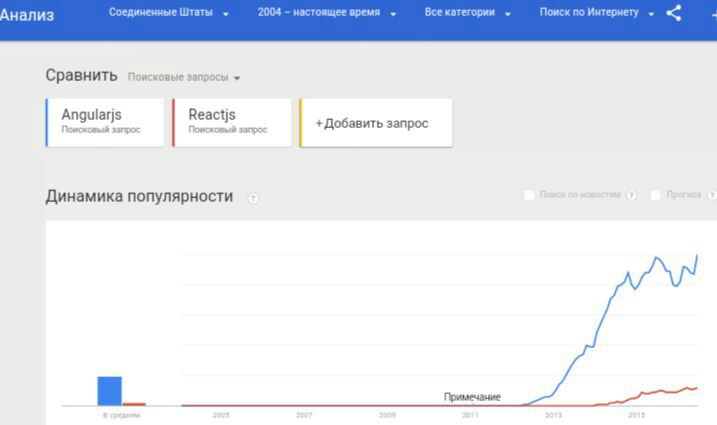Click the red Reactjs average bar
This screenshot has width=717, height=425.
tap(134, 404)
